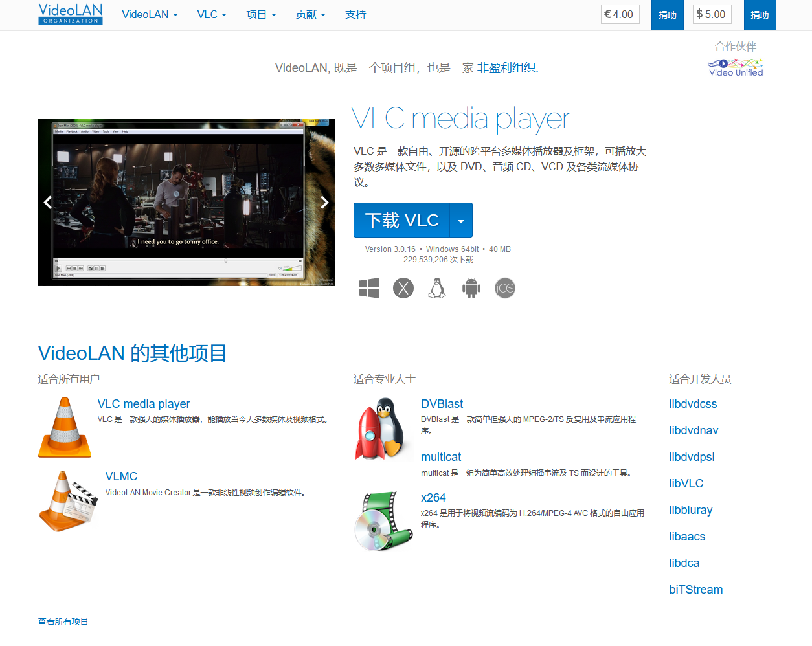Viewport: 812px width, 646px height.
Task: Open the 项目 menu in navbar
Action: (x=261, y=15)
